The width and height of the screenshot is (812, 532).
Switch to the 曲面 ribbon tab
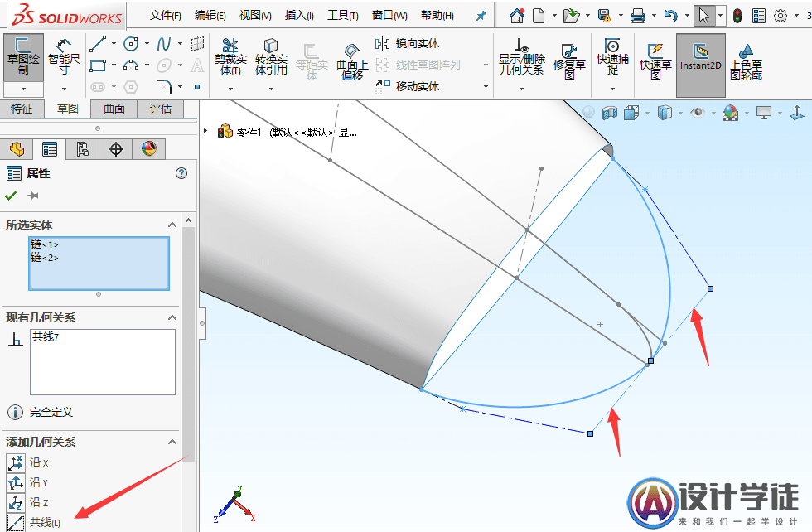point(114,109)
